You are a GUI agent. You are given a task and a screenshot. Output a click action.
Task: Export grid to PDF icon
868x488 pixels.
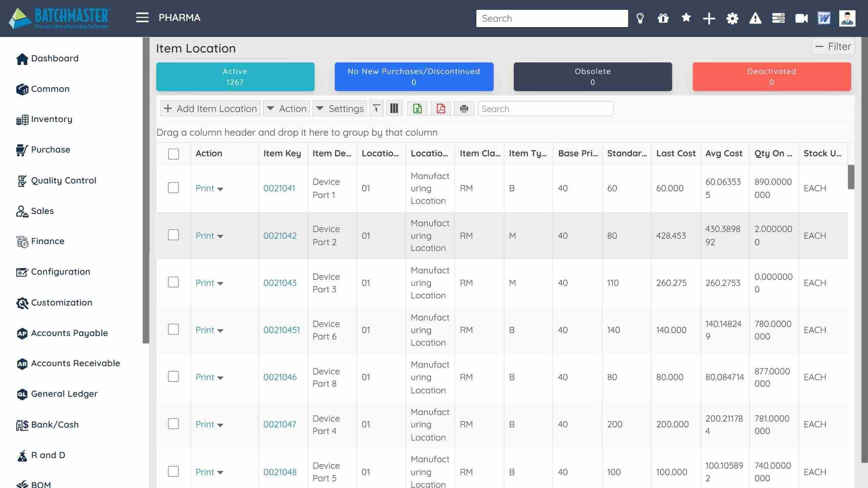pyautogui.click(x=440, y=109)
